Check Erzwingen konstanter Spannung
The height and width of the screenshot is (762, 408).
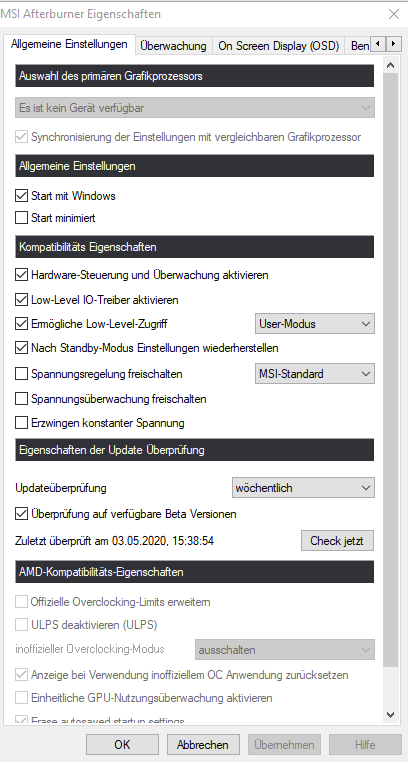pos(21,423)
